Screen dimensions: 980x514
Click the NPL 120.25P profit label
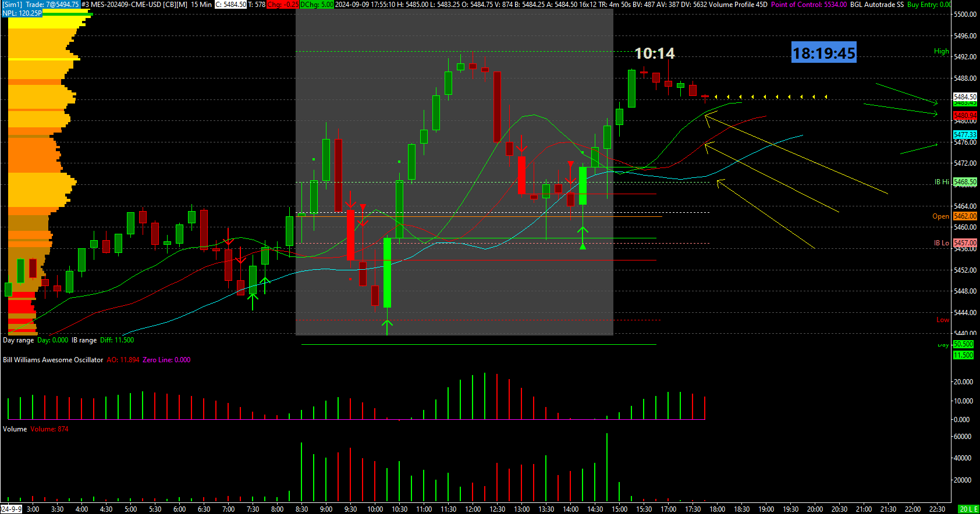(x=22, y=13)
